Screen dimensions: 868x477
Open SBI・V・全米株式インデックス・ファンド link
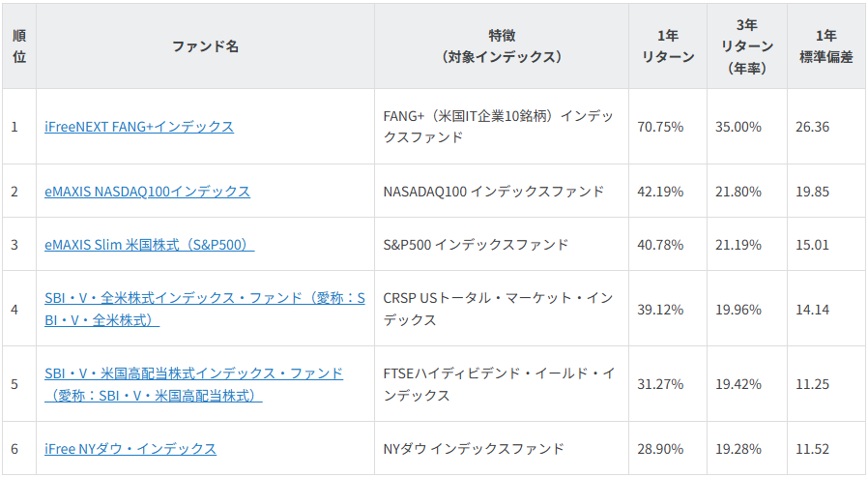pyautogui.click(x=204, y=299)
